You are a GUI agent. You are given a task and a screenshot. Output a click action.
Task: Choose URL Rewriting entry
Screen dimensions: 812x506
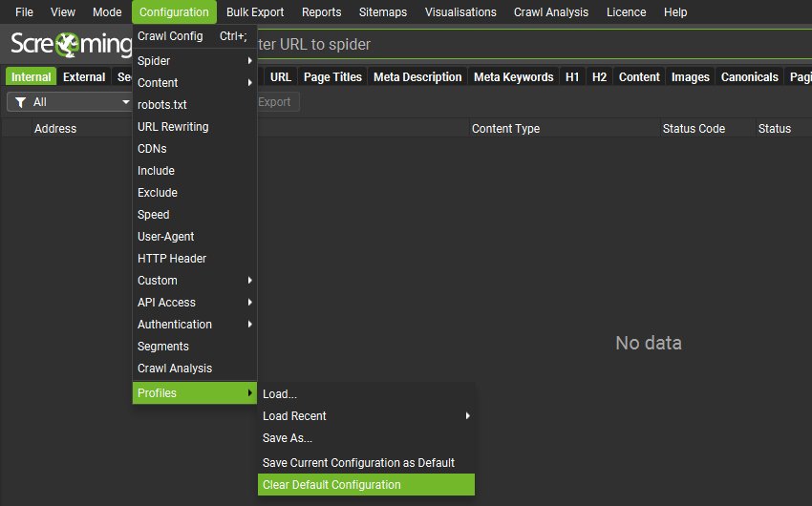tap(195, 127)
